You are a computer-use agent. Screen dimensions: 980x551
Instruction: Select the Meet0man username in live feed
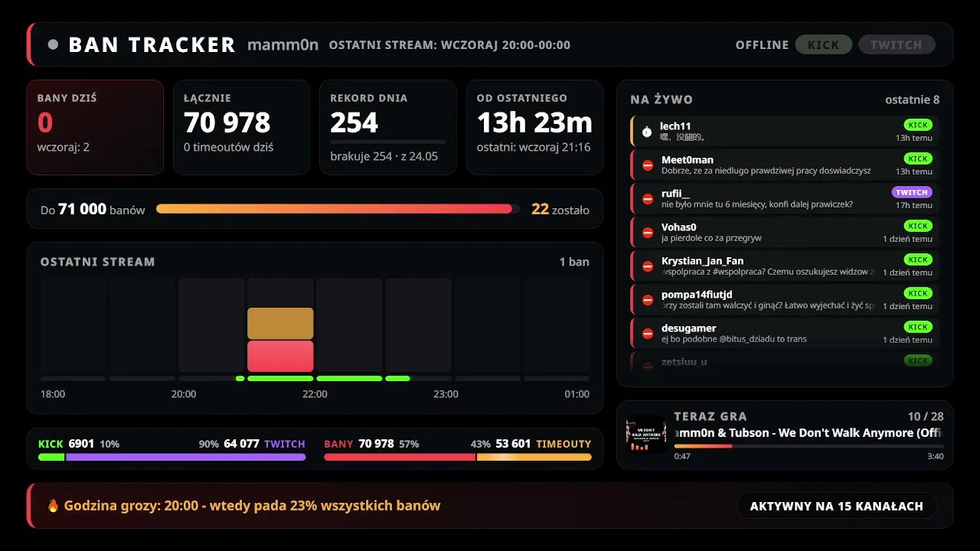point(688,160)
